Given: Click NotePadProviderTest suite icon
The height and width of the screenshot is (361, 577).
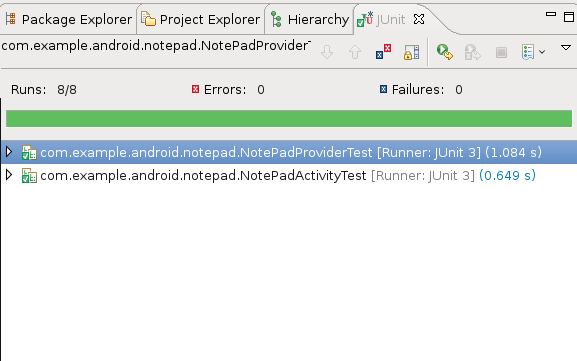Looking at the screenshot, I should (29, 152).
